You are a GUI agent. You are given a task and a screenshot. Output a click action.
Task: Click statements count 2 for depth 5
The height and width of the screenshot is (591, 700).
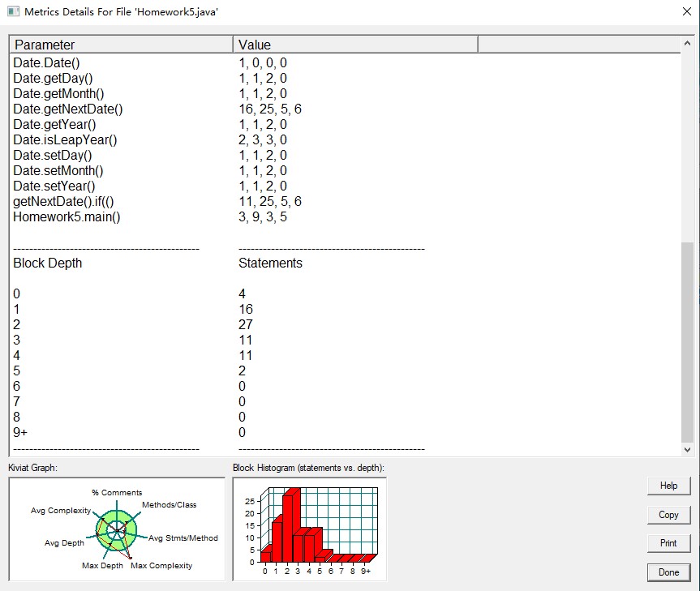[x=242, y=370]
